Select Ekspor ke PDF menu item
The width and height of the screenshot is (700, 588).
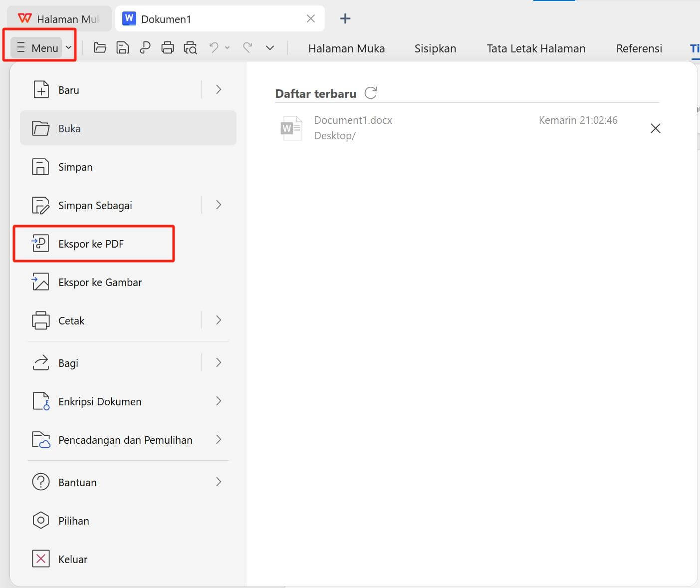(x=91, y=244)
